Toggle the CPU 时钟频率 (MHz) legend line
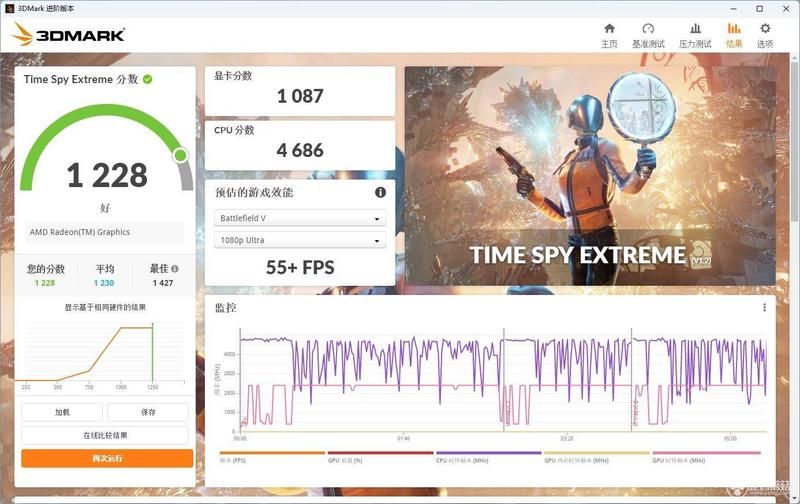The width and height of the screenshot is (800, 504). coord(488,457)
